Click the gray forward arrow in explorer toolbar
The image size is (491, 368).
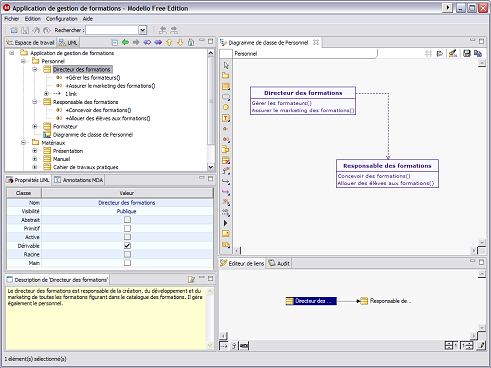[136, 42]
